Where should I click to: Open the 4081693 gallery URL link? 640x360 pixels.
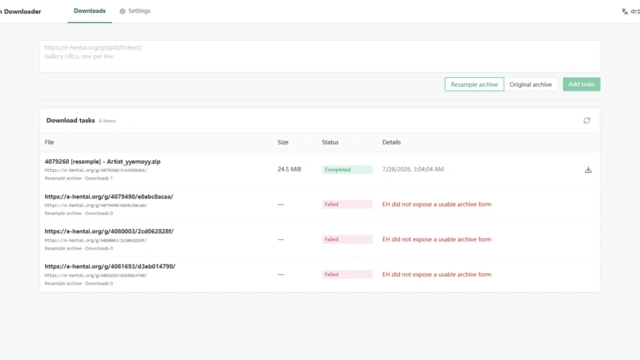pyautogui.click(x=110, y=266)
